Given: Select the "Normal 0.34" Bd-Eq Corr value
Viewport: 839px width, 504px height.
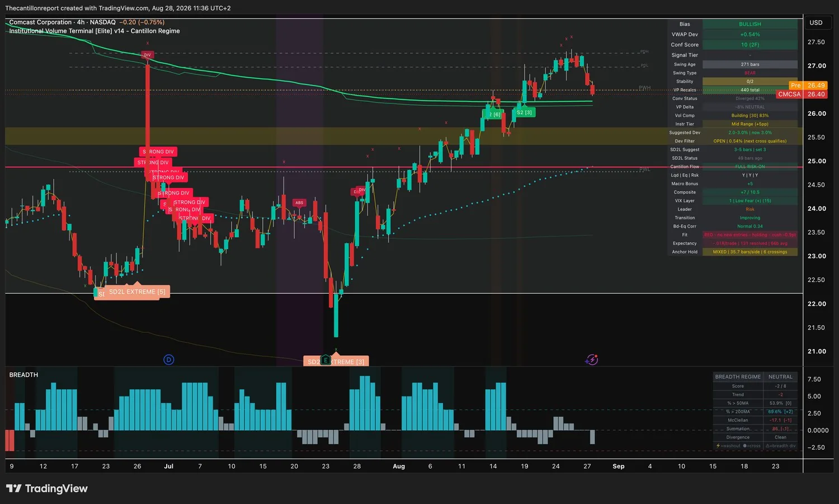Looking at the screenshot, I should pos(750,226).
